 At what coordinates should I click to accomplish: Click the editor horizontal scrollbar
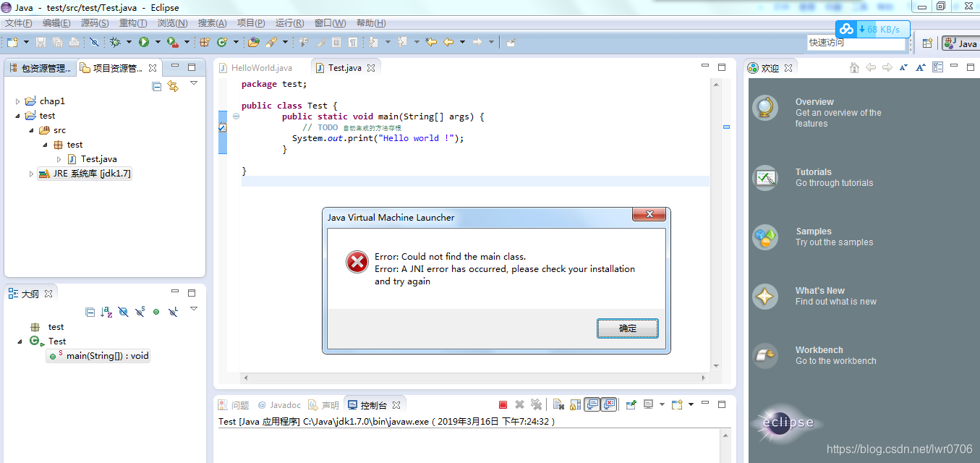[474, 378]
